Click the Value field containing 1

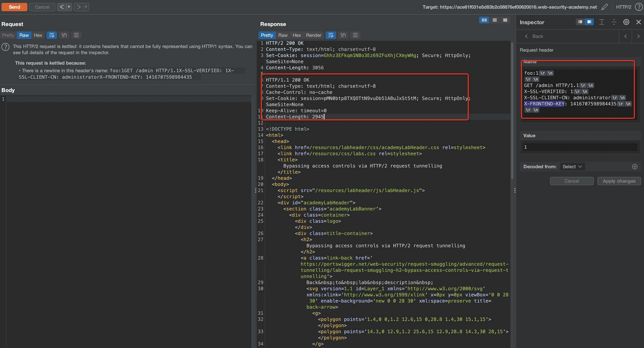[x=580, y=147]
